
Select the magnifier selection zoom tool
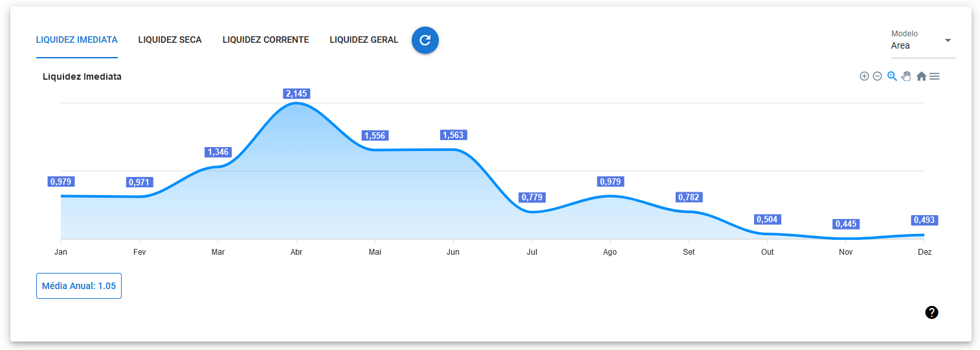(x=892, y=76)
